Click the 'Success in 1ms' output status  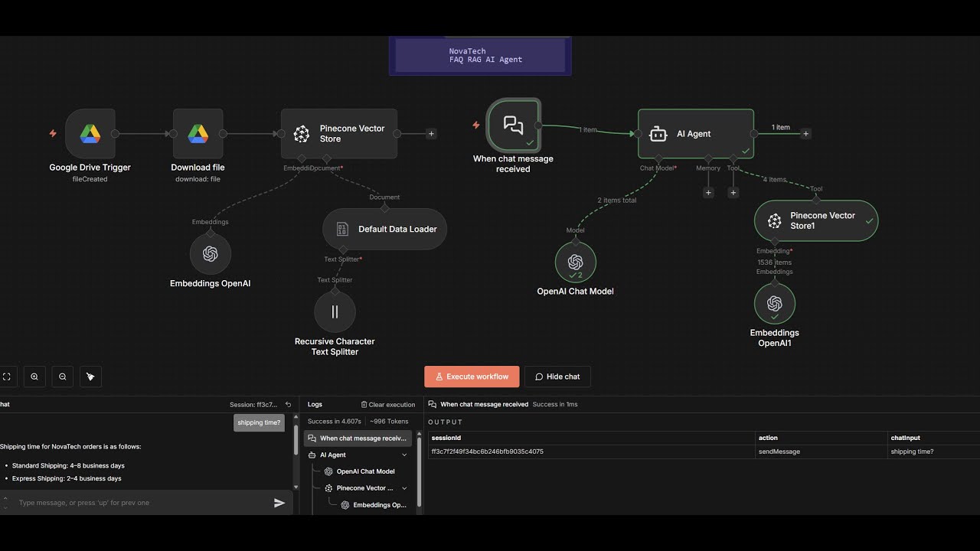pos(555,404)
